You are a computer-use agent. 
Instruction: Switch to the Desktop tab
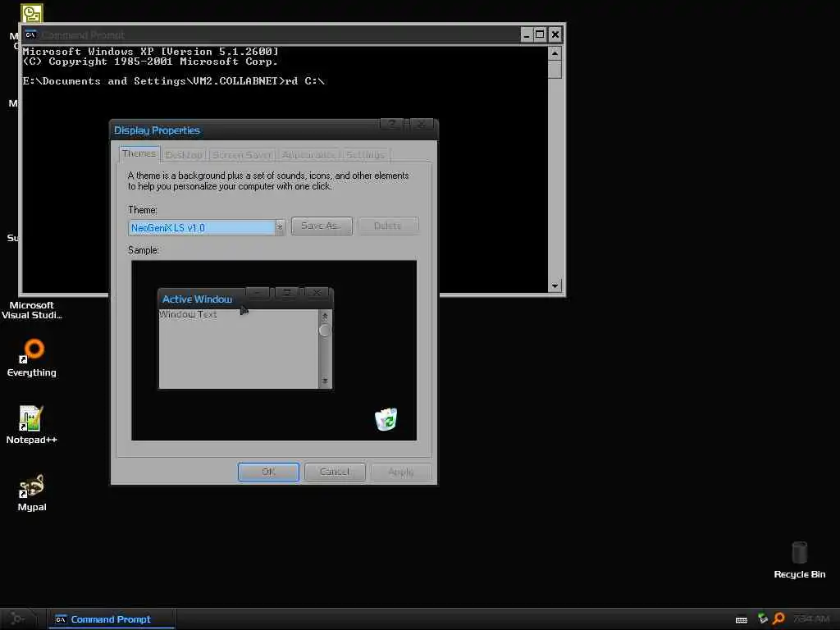point(184,155)
